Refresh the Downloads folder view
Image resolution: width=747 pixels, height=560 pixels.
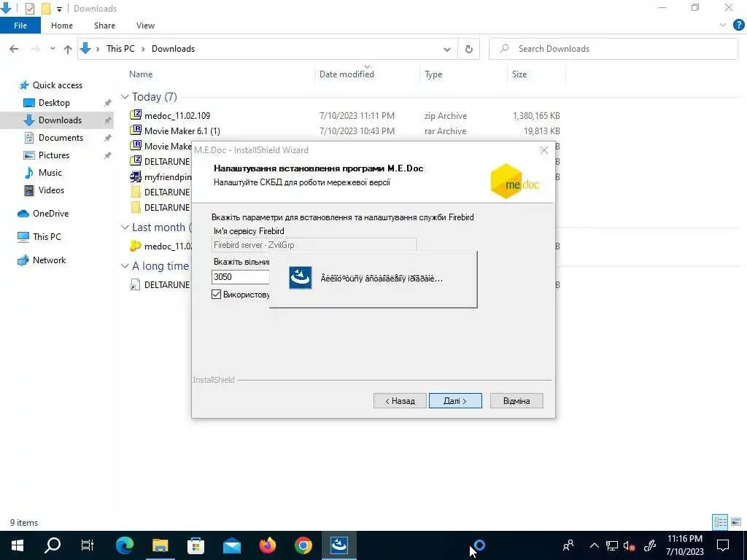pos(469,49)
